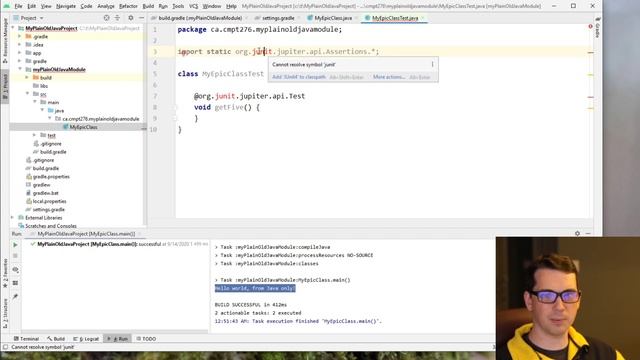Switch to settings.gradle editor tab
Viewport: 640px width, 360px height.
277,18
